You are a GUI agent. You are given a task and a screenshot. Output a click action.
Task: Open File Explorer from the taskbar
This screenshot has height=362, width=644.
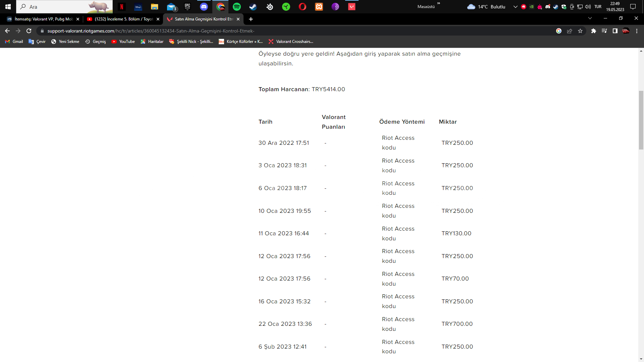[x=155, y=7]
